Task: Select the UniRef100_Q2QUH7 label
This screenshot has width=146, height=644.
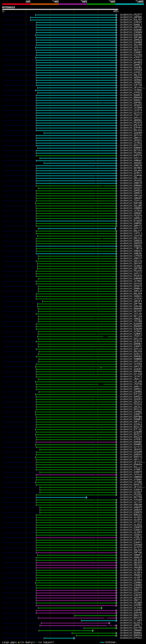Action: point(131,369)
